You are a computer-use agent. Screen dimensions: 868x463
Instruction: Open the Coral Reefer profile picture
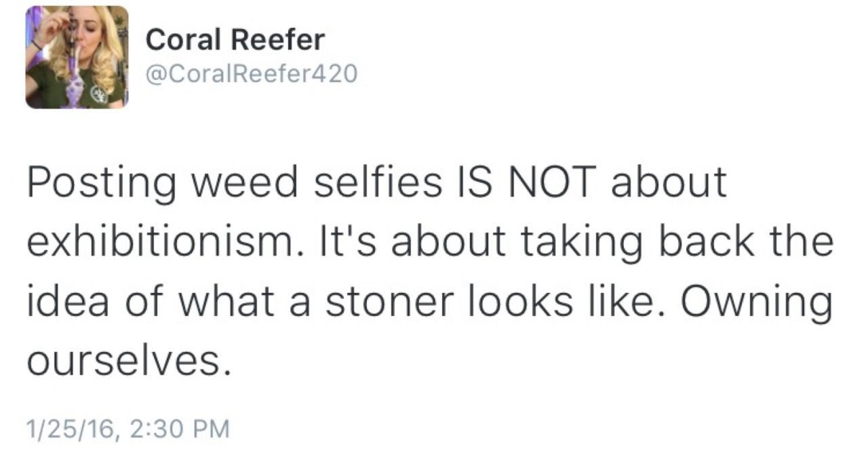(77, 57)
